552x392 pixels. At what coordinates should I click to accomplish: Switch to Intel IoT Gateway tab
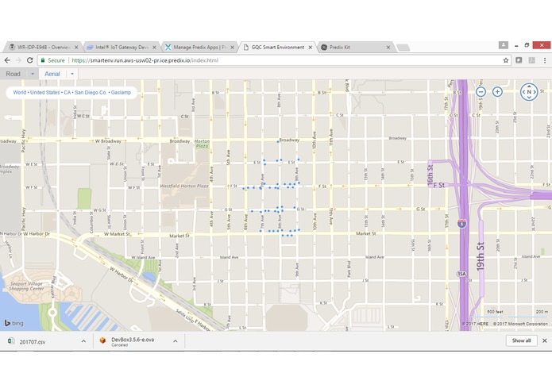[120, 47]
